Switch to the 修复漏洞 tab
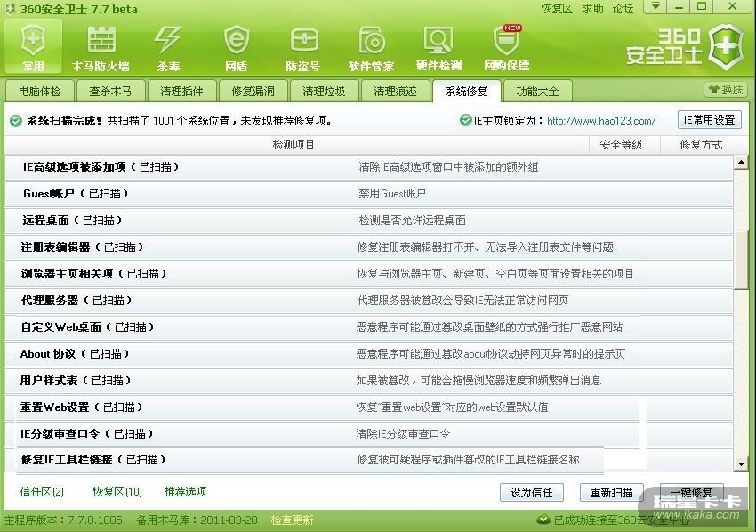The width and height of the screenshot is (756, 532). click(x=253, y=91)
